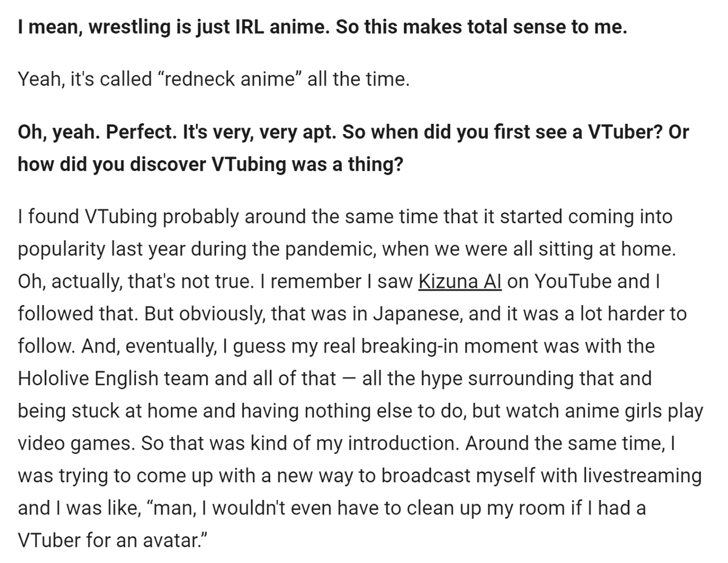Open the Kizuna AI hyperlink
The width and height of the screenshot is (728, 563).
click(x=460, y=281)
